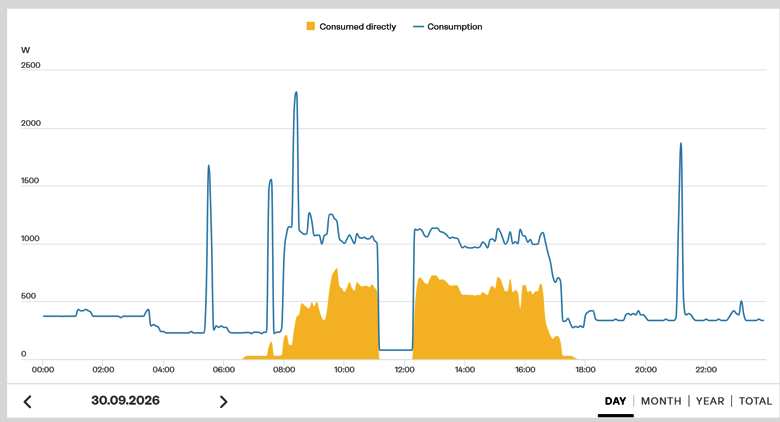Viewport: 780px width, 422px height.
Task: Switch to the TOTAL tab
Action: 755,401
